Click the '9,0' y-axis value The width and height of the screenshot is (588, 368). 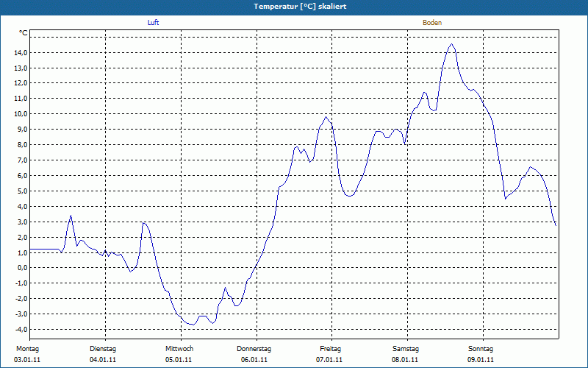(23, 130)
